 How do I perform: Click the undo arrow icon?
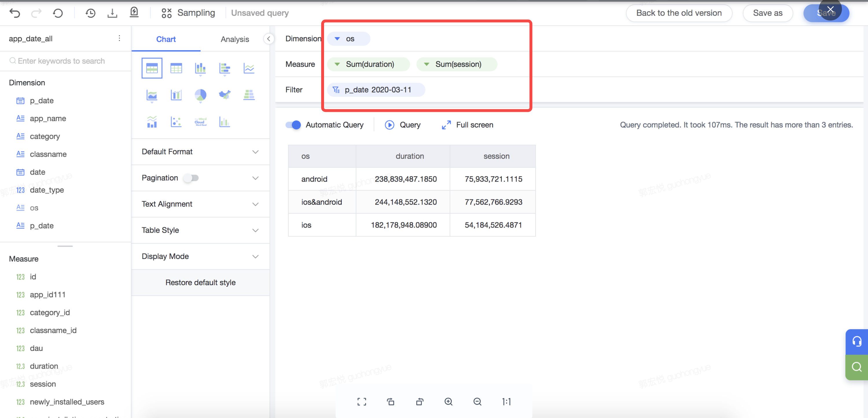point(15,13)
